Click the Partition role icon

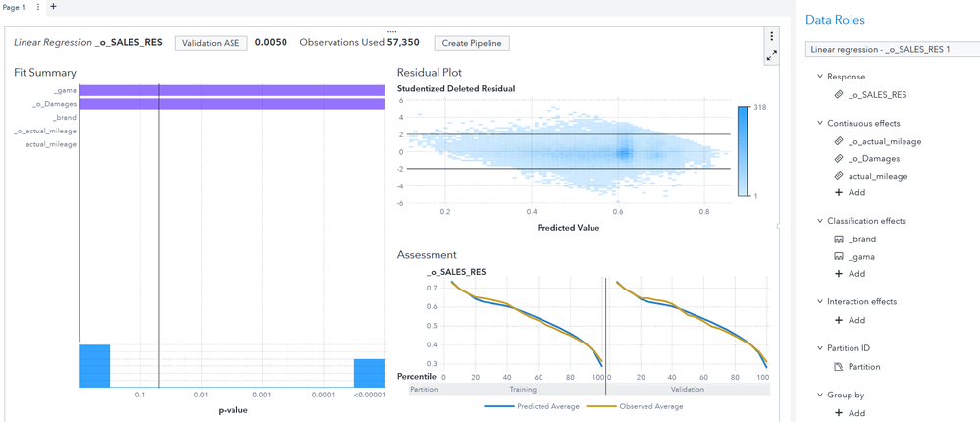point(839,367)
